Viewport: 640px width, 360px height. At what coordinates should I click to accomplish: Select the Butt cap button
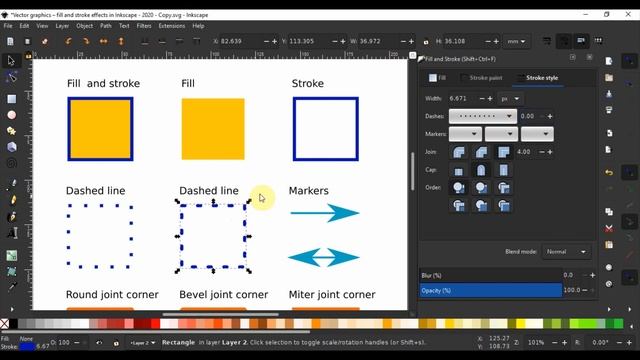click(x=459, y=170)
